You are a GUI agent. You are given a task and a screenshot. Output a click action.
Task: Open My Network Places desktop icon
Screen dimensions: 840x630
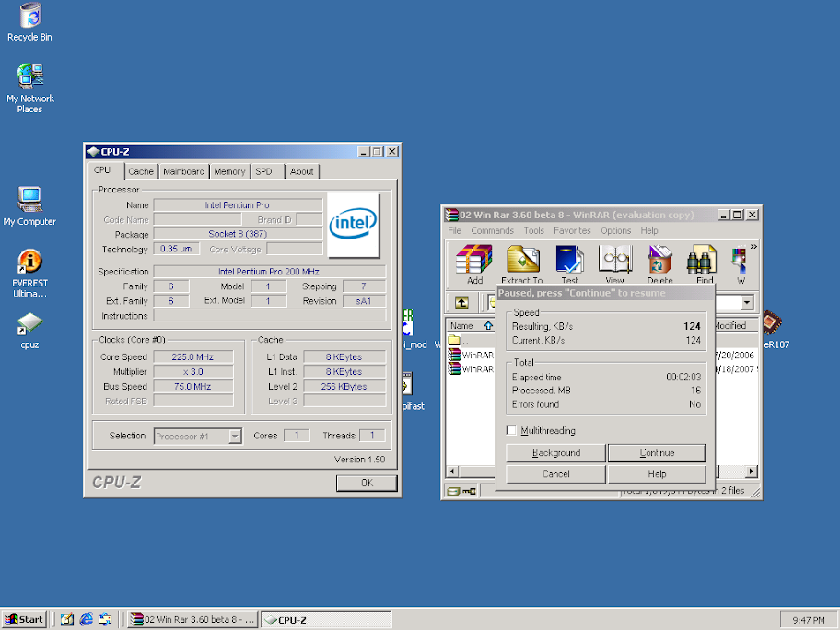point(29,88)
